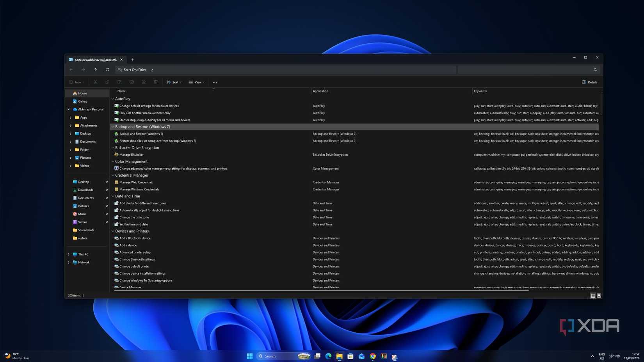The height and width of the screenshot is (362, 644).
Task: Click the Share toolbar icon
Action: [144, 82]
